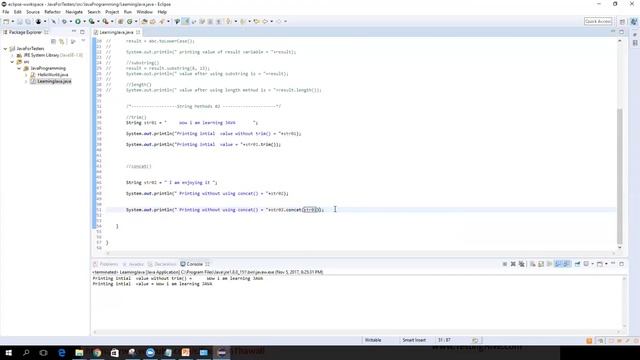This screenshot has height=360, width=640.
Task: Select HelloWorld.java in Package Explorer
Action: coord(53,75)
